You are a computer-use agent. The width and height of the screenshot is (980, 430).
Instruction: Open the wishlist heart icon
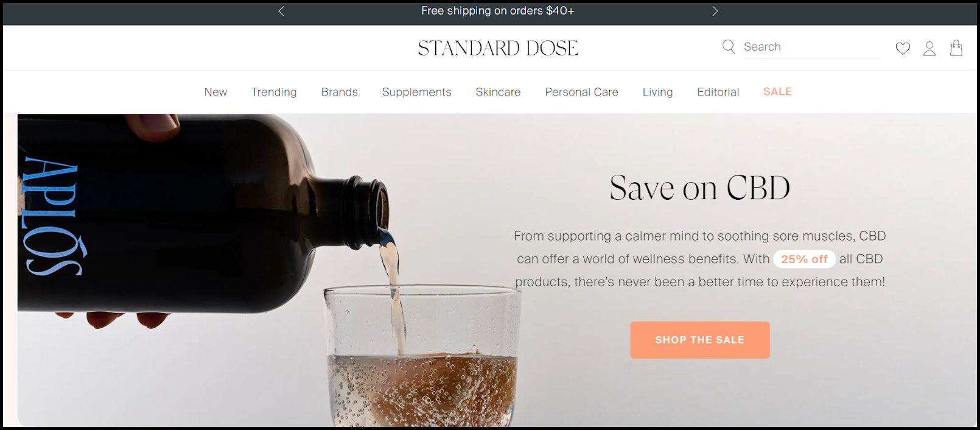(x=903, y=48)
